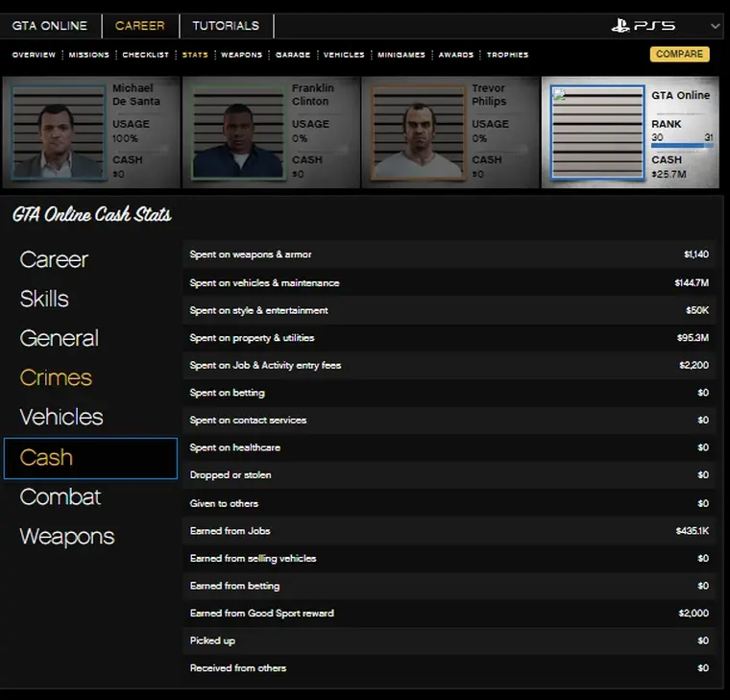Open the GTA Online top tab
The height and width of the screenshot is (700, 730).
(x=50, y=26)
